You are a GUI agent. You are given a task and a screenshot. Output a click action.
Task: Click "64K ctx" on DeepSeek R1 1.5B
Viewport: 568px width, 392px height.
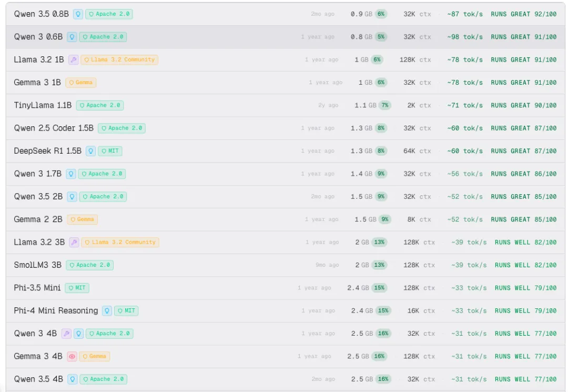tap(417, 151)
